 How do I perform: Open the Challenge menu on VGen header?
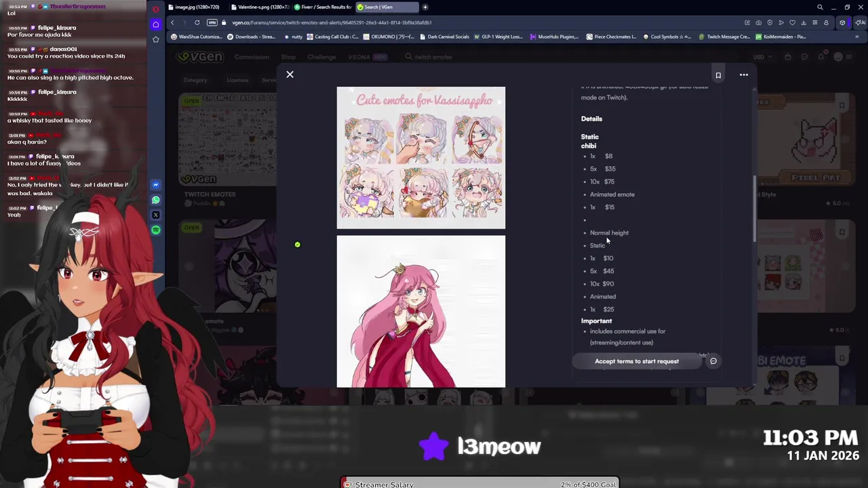pyautogui.click(x=321, y=57)
